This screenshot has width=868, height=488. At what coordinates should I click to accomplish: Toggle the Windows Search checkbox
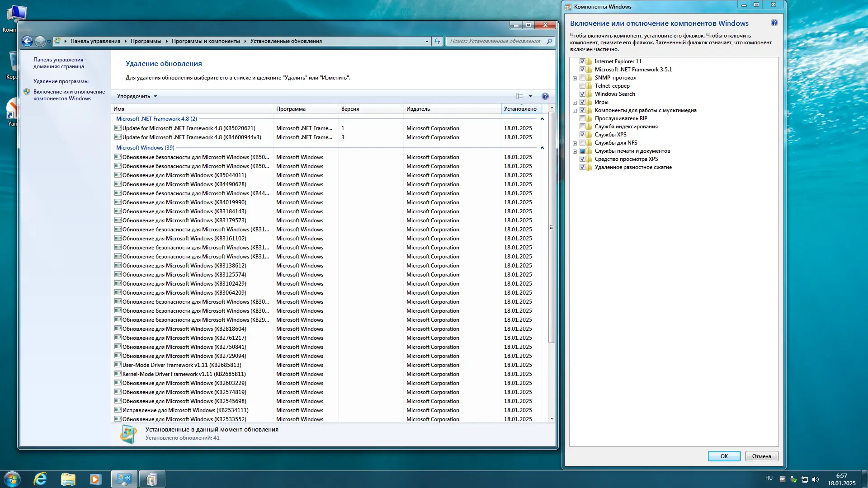tap(582, 94)
